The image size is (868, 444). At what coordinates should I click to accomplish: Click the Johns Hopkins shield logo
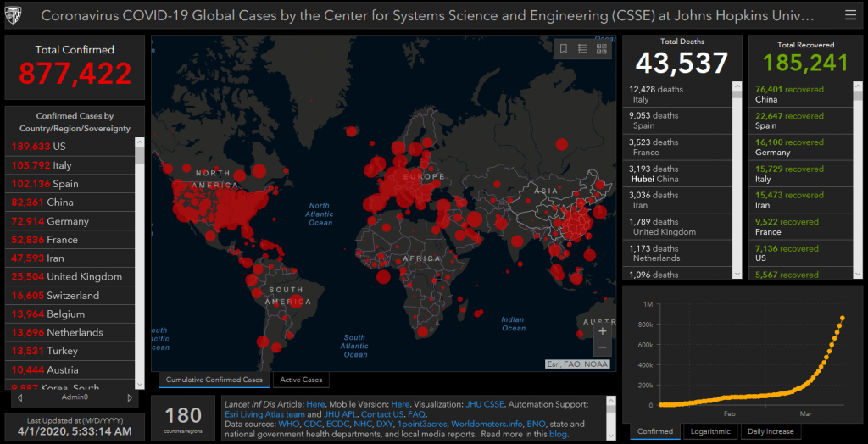(13, 16)
